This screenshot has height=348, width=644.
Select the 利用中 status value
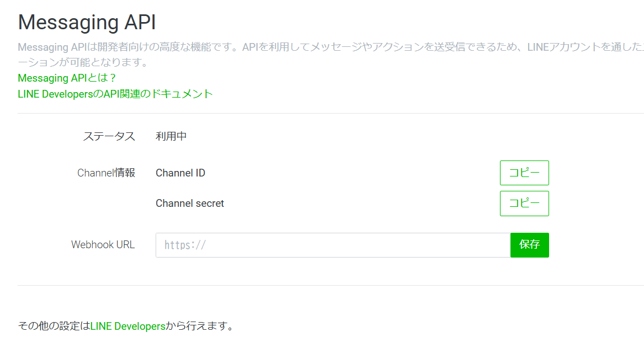[171, 136]
